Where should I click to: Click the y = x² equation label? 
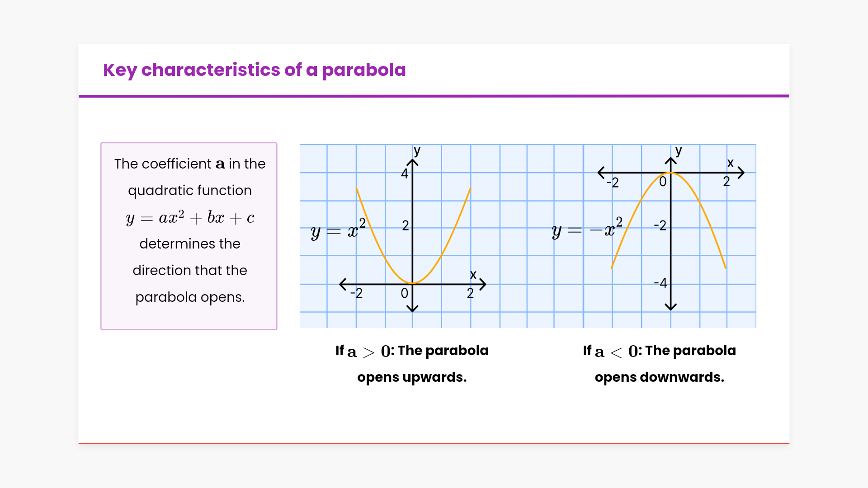click(x=338, y=229)
